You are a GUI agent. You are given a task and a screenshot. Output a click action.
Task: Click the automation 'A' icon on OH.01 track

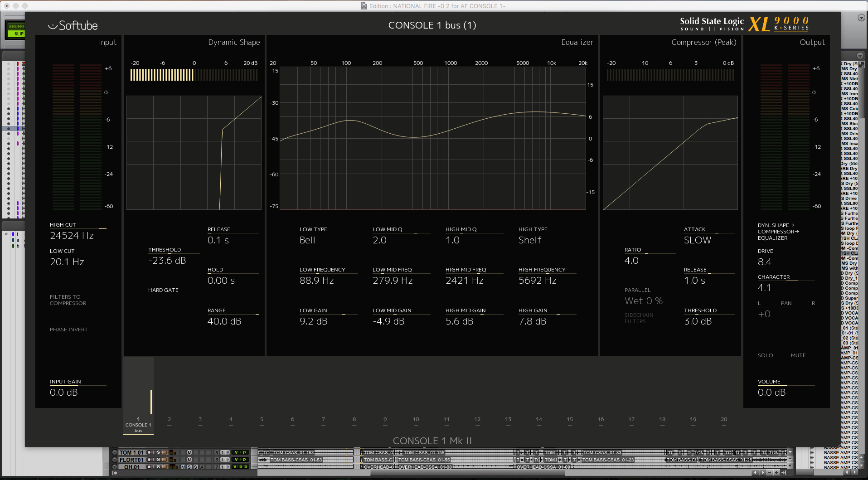202,467
